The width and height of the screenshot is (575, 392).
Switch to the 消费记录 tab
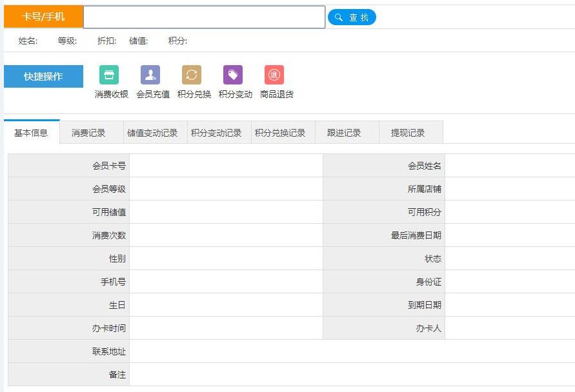(x=88, y=132)
